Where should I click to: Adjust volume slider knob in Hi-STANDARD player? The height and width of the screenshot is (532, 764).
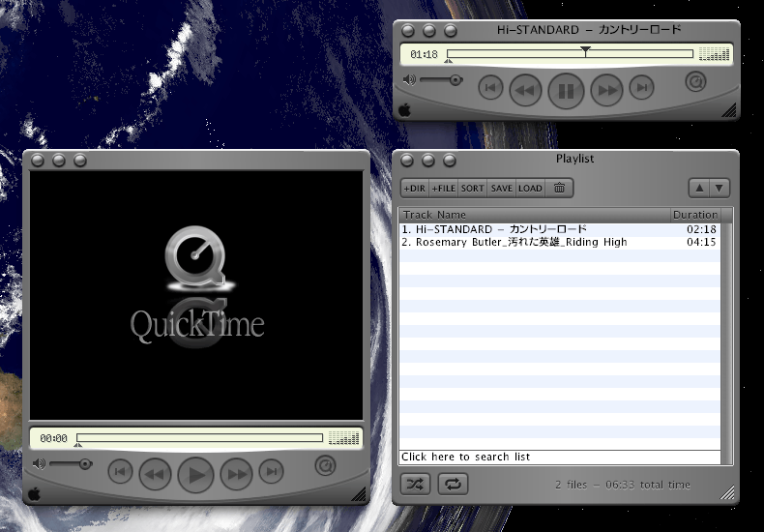click(455, 80)
